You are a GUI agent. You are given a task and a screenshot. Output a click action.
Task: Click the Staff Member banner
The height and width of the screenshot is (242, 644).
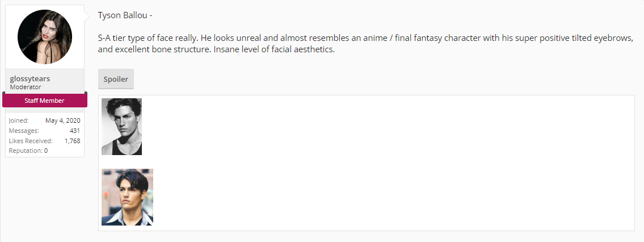44,101
